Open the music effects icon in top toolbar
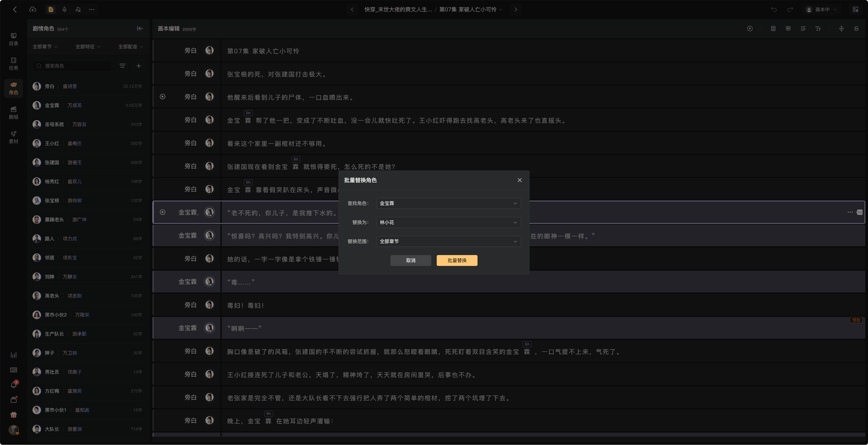Screen dimensions: 868x445 pos(78,9)
